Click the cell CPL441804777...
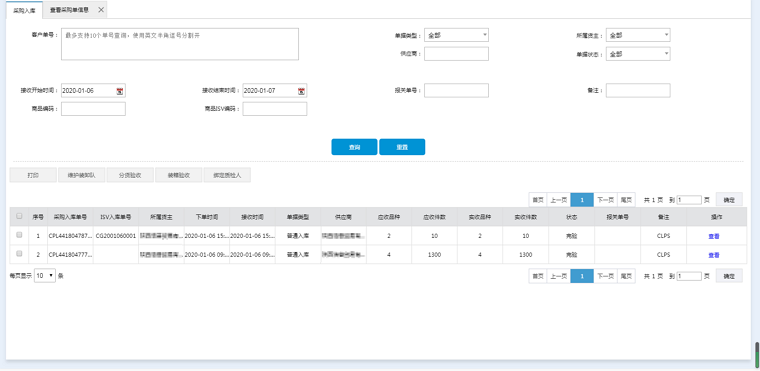 click(70, 255)
